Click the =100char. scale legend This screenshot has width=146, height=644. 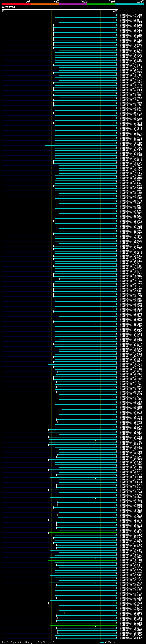(x=108, y=642)
